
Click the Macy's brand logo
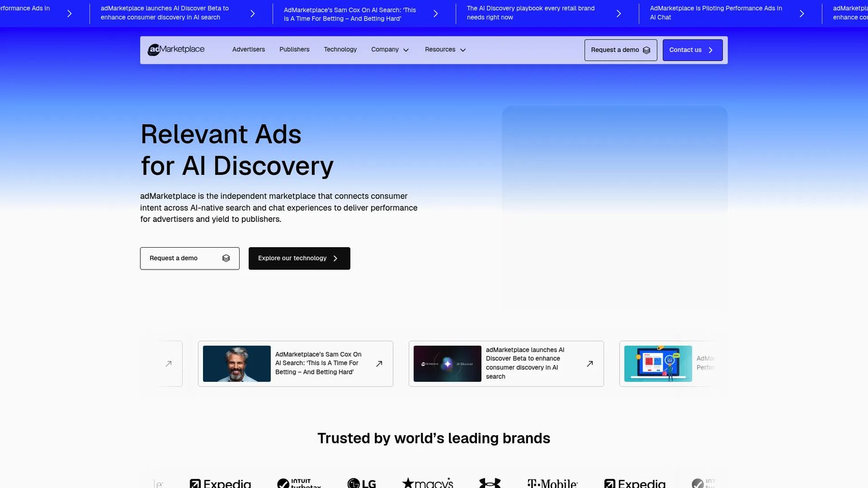pos(428,483)
